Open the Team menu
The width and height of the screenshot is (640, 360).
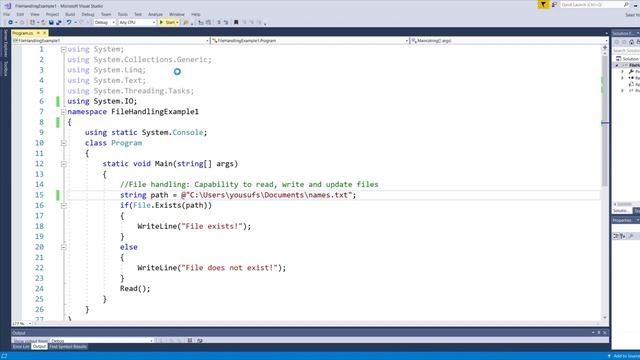106,14
